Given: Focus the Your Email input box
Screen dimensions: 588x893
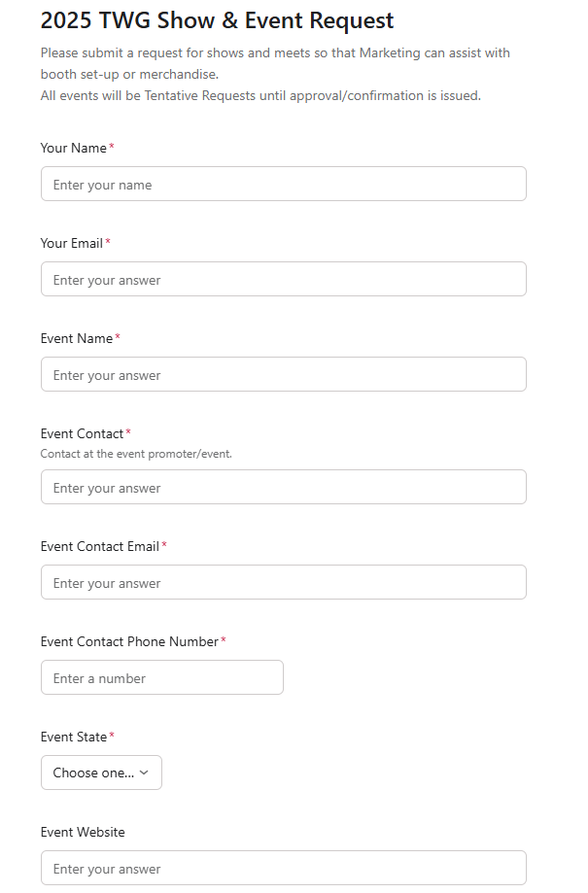Looking at the screenshot, I should tap(283, 280).
